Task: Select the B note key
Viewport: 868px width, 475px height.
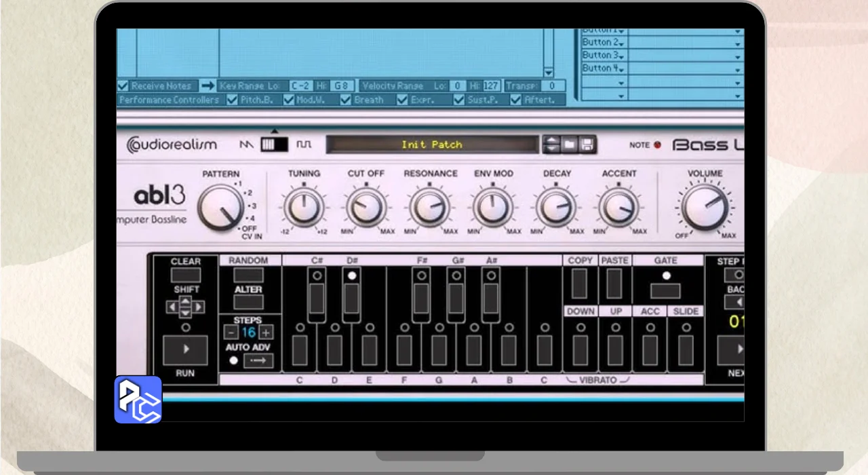Action: pyautogui.click(x=509, y=350)
